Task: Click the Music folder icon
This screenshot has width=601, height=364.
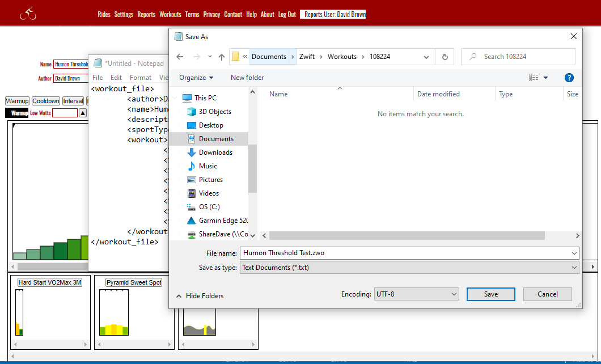Action: (192, 166)
